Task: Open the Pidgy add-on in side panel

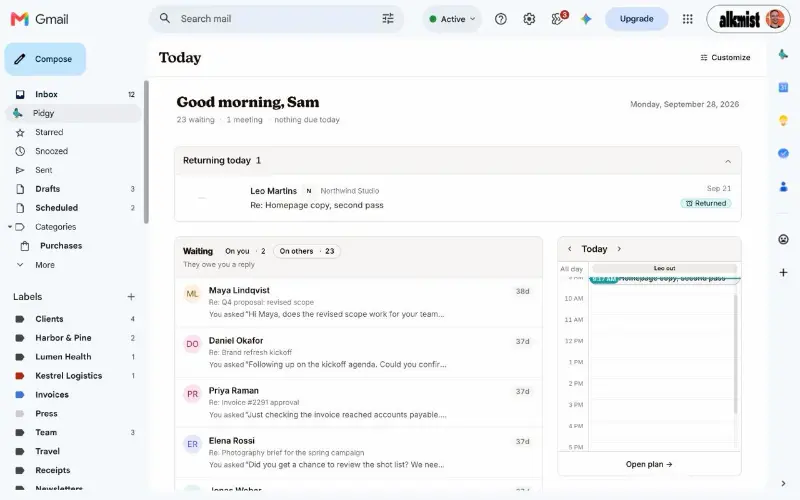Action: (783, 54)
